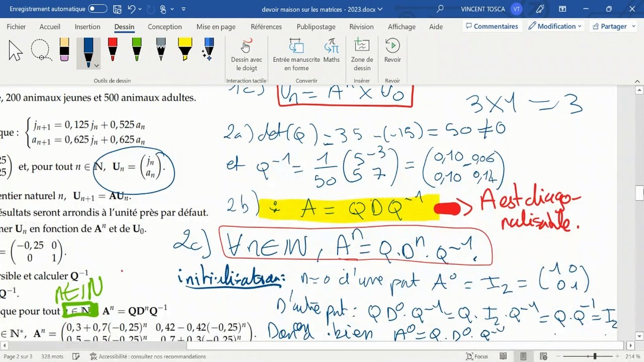Expand the document title dropdown

click(x=380, y=9)
